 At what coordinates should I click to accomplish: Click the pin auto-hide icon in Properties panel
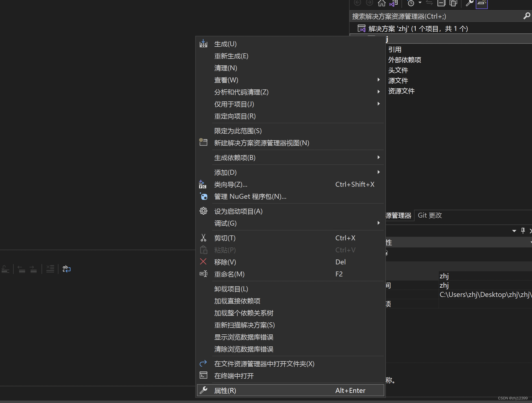(523, 230)
